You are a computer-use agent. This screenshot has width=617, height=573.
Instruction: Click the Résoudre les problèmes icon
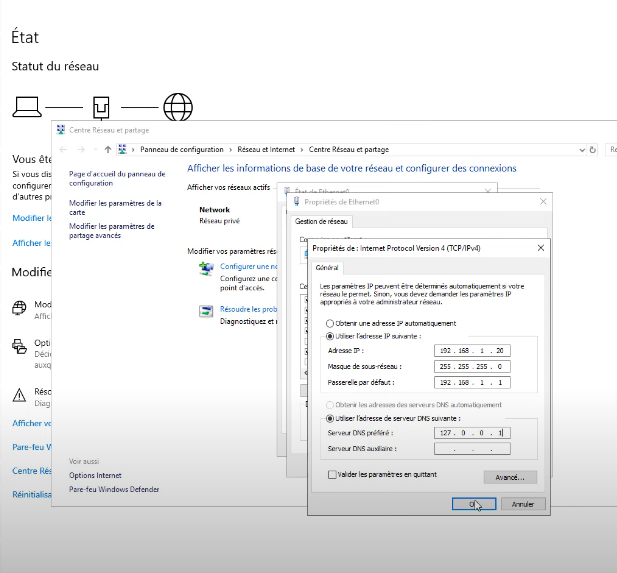tap(206, 311)
